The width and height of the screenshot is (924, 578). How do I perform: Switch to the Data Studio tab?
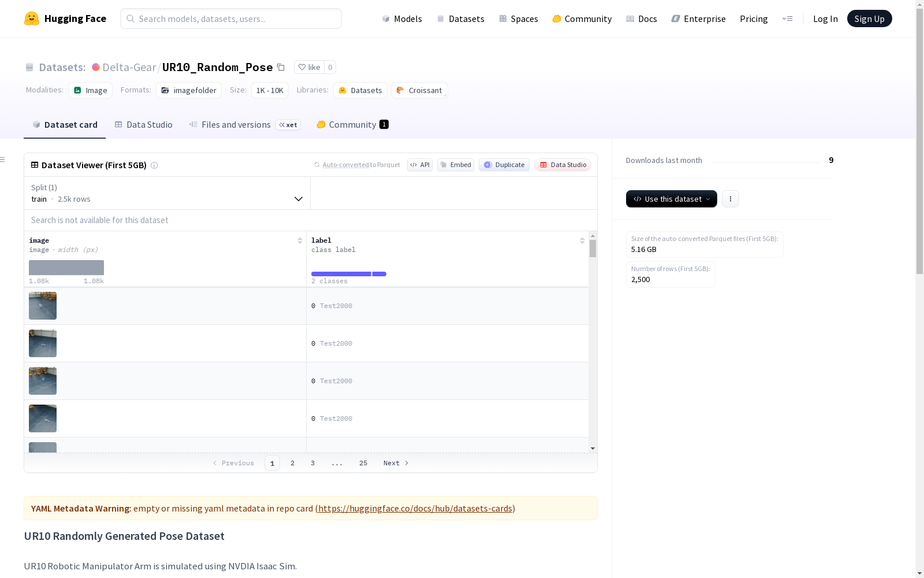coord(144,125)
